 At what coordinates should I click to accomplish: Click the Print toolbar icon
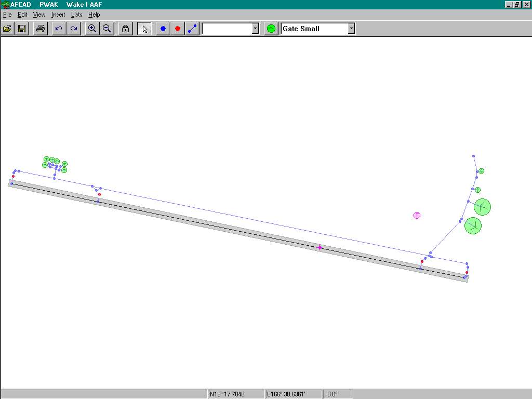pos(41,29)
